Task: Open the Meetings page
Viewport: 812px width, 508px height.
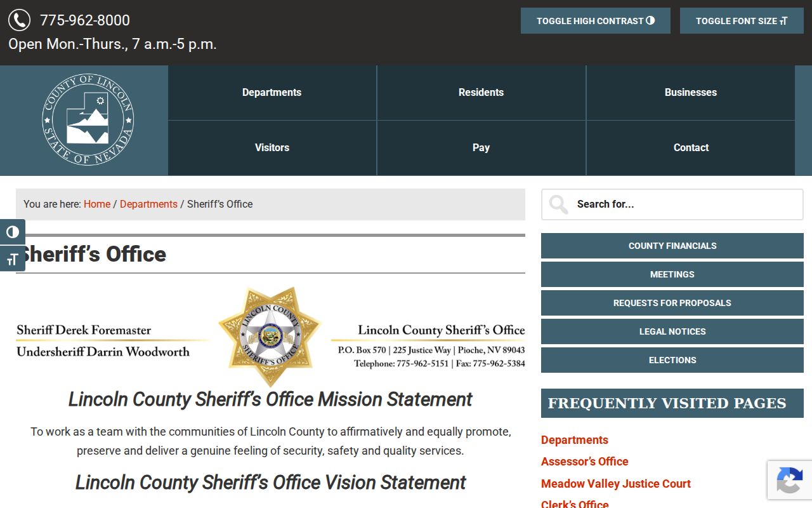Action: pos(672,274)
